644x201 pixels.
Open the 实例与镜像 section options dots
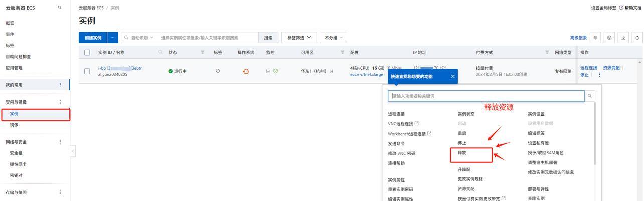coord(61,102)
